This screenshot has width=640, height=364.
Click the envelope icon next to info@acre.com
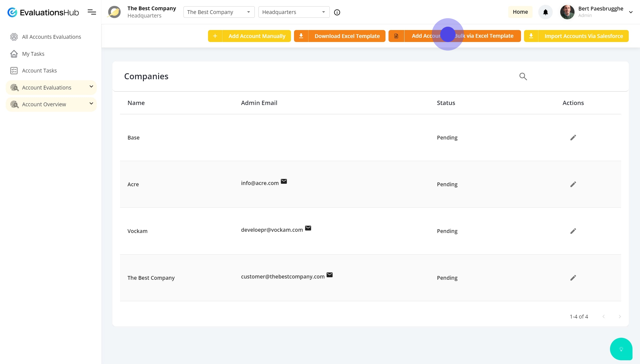(284, 181)
